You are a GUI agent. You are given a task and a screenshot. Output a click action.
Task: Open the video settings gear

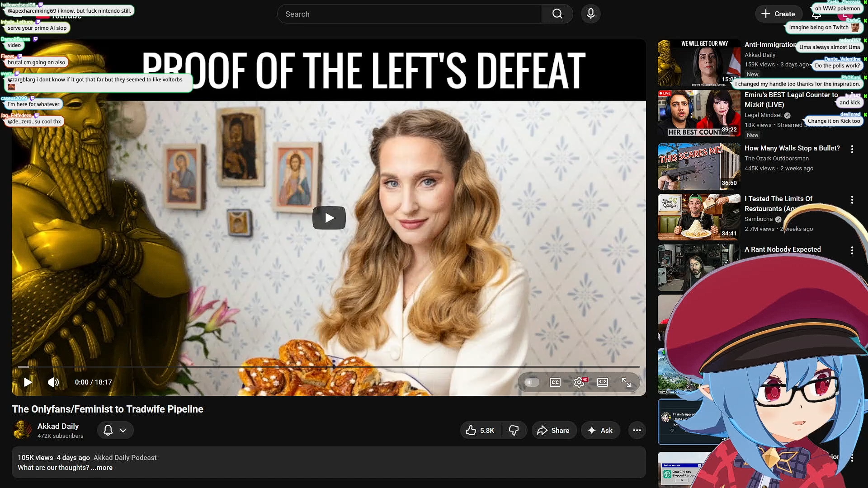(579, 382)
